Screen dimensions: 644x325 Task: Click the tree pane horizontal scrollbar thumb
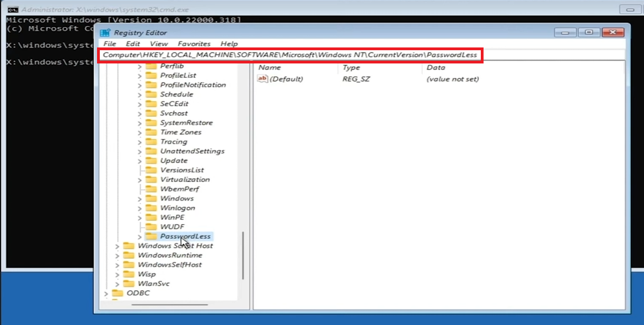[x=170, y=305]
